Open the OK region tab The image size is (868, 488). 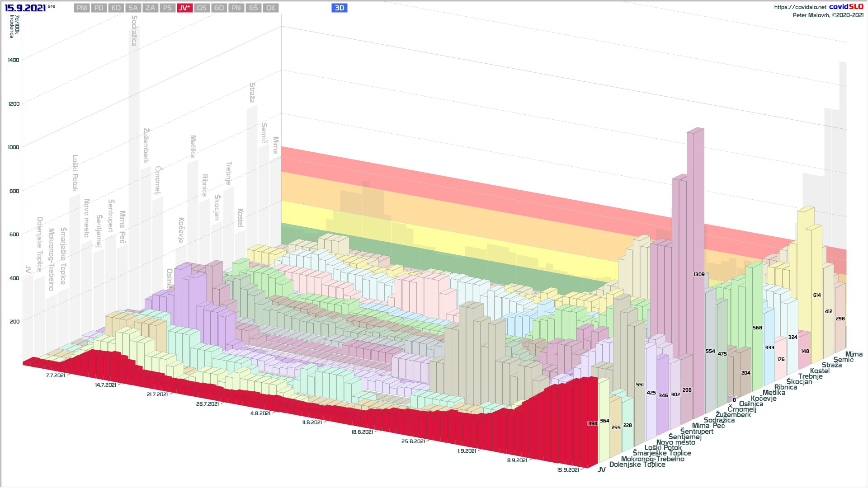coord(270,8)
